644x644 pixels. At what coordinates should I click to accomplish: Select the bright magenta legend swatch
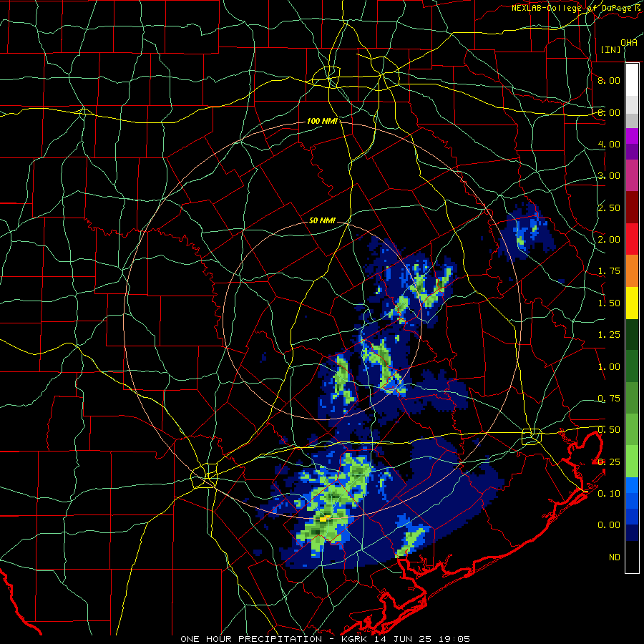[x=632, y=136]
